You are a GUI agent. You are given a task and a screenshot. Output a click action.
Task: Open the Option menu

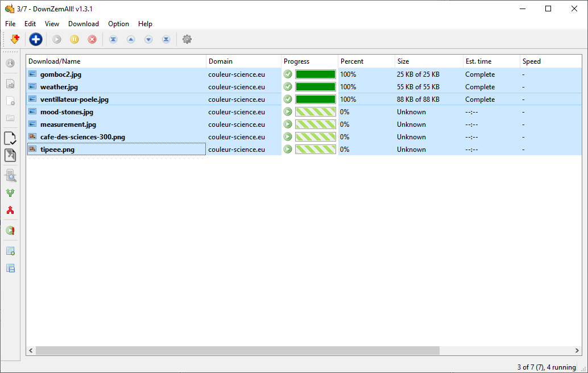pyautogui.click(x=118, y=24)
